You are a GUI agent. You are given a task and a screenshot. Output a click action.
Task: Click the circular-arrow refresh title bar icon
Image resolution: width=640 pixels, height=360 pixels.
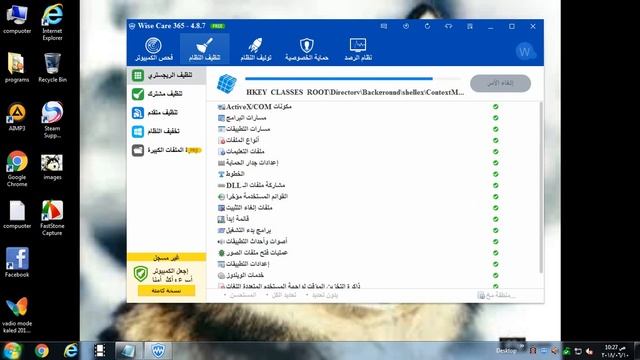(427, 26)
